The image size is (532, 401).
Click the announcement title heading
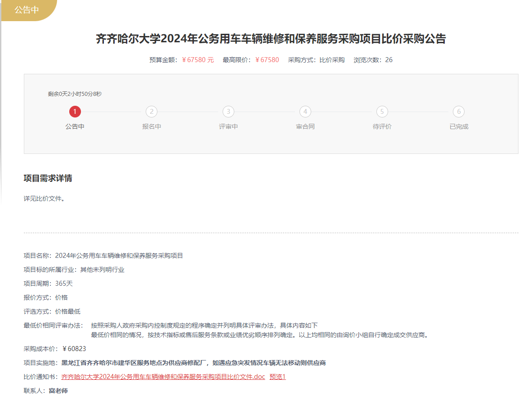(x=271, y=39)
